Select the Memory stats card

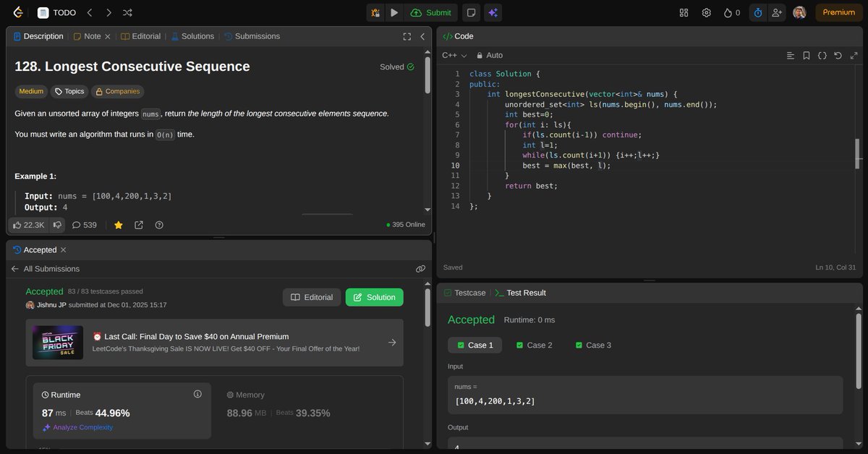307,411
